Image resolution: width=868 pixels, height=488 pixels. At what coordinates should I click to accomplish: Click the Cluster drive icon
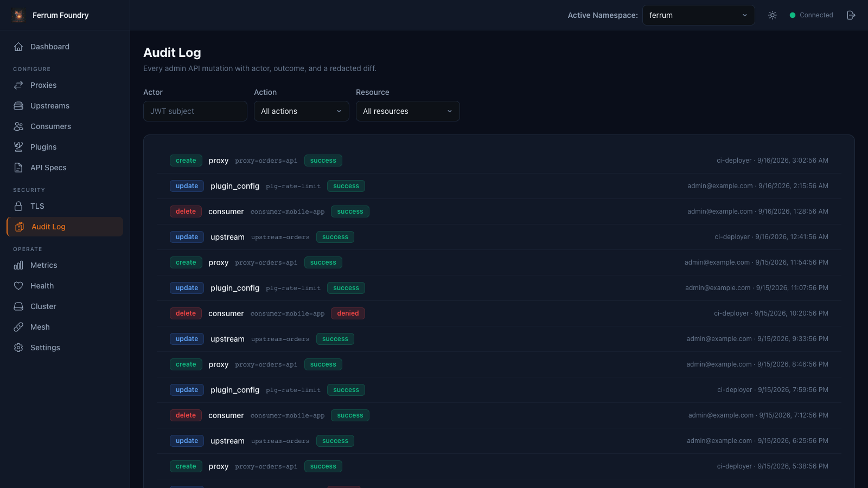point(18,306)
